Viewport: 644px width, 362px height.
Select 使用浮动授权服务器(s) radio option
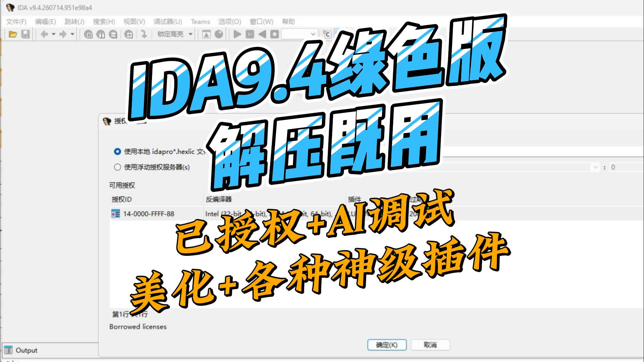coord(117,167)
